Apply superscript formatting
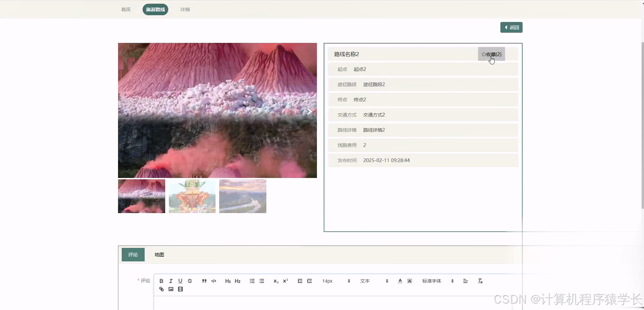 [x=285, y=281]
